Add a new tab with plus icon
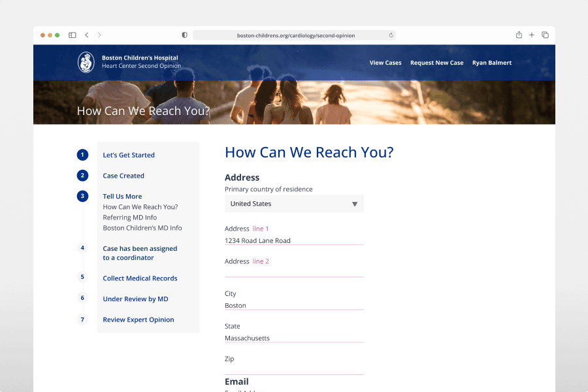Screen dimensions: 588x392 532,35
